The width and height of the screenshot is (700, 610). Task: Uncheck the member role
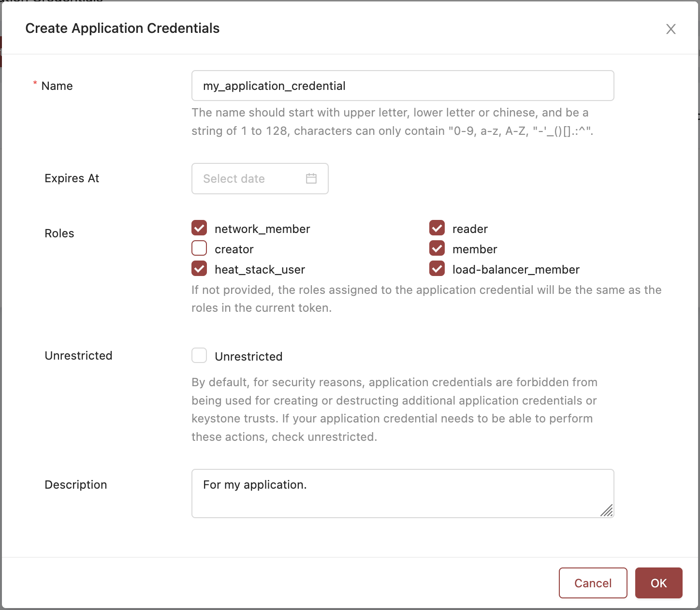pyautogui.click(x=437, y=248)
